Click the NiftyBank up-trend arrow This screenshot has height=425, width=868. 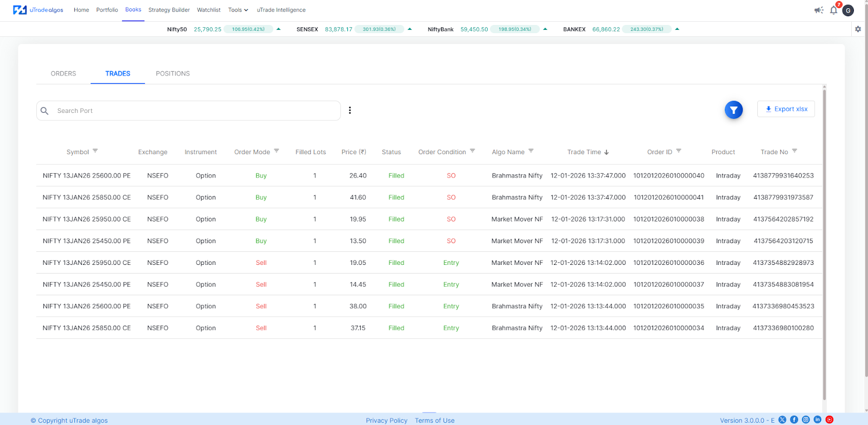545,29
